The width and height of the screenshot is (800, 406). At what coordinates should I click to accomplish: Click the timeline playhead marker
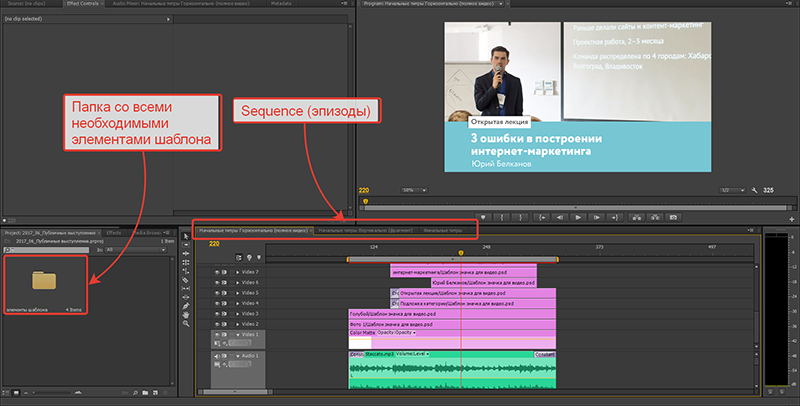coord(460,254)
